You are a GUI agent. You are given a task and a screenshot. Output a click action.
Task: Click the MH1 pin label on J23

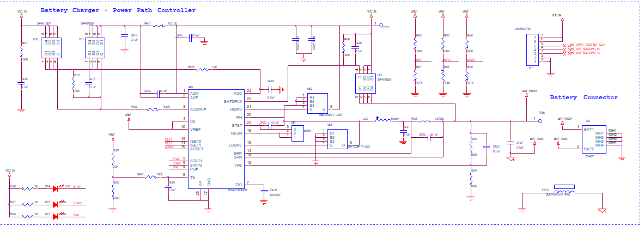tap(600, 133)
